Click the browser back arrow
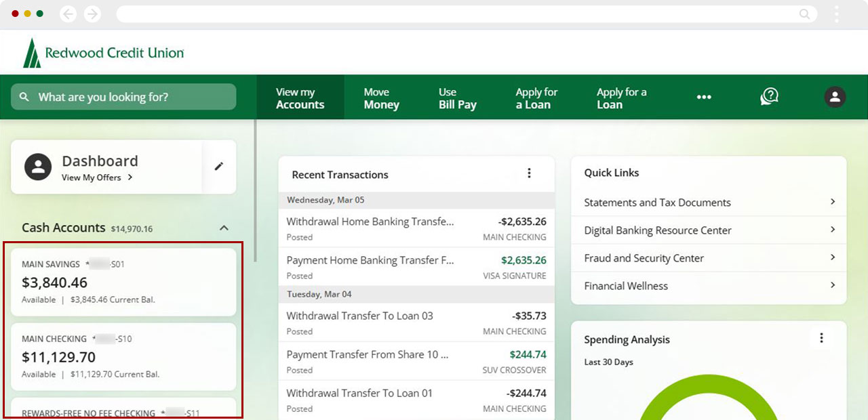 click(x=68, y=14)
